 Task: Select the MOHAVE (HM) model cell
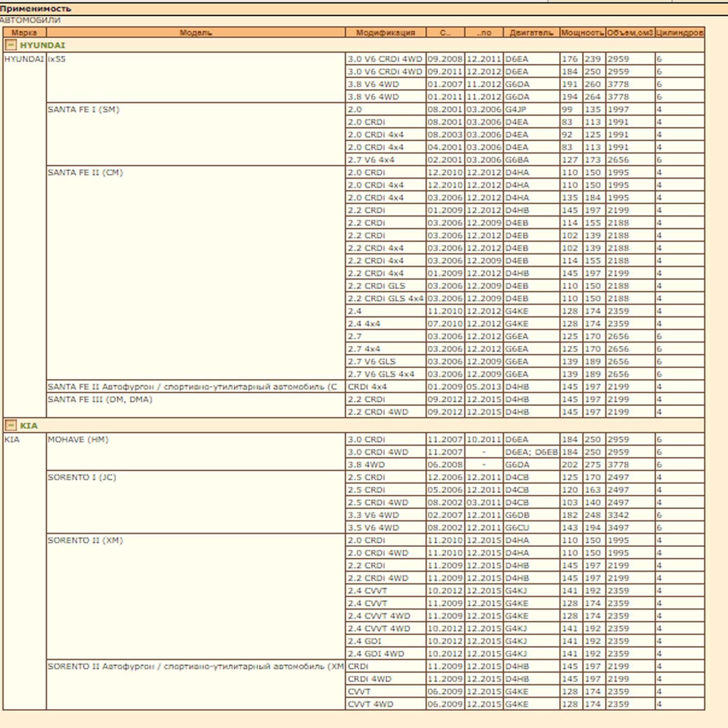click(x=78, y=440)
